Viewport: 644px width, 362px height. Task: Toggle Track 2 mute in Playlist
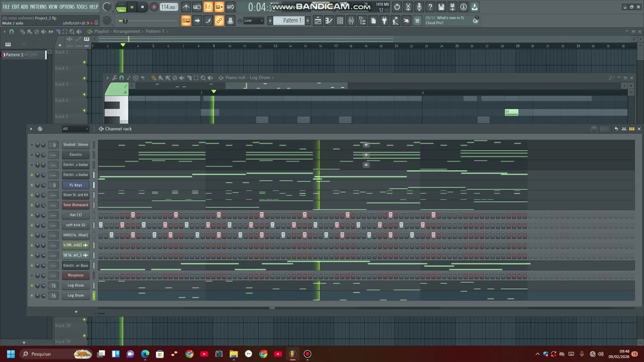(x=84, y=78)
